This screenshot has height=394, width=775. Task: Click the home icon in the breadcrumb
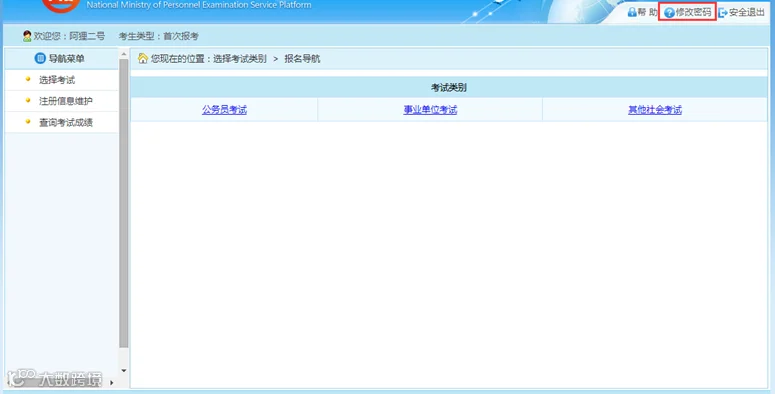tap(143, 58)
